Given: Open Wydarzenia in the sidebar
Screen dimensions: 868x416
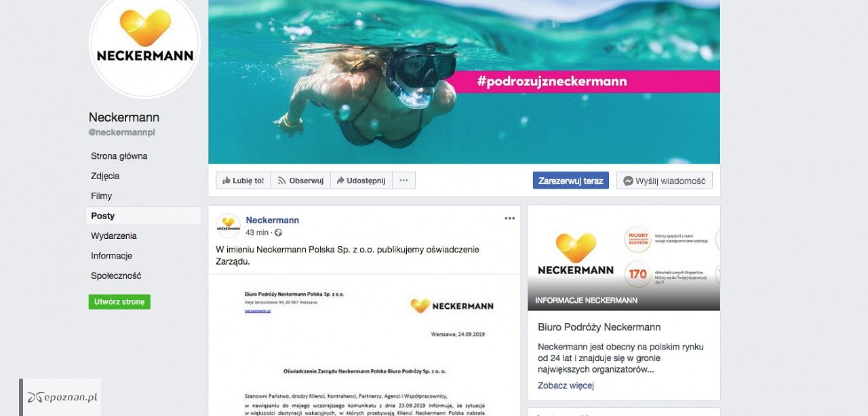Looking at the screenshot, I should (114, 236).
